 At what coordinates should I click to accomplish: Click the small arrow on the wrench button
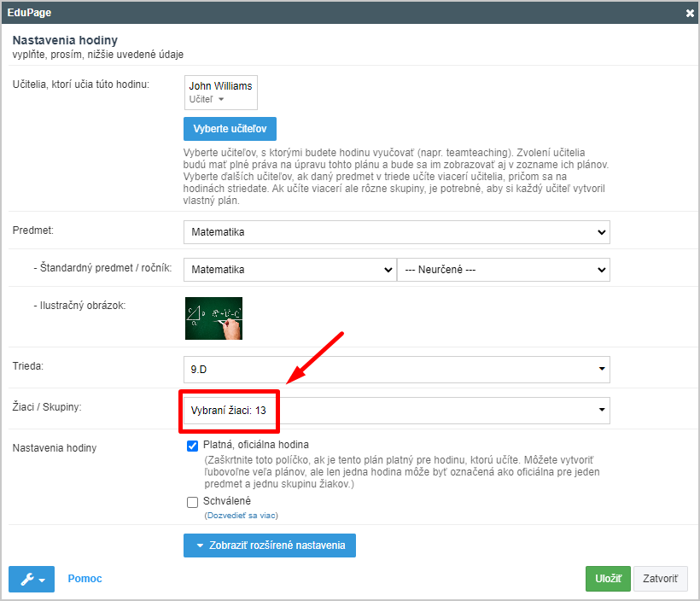[x=43, y=580]
